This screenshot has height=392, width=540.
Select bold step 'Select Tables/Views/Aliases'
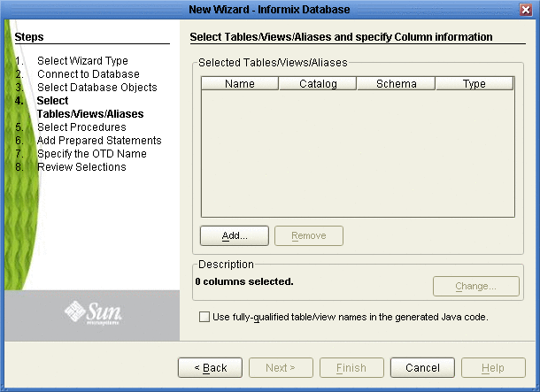(x=90, y=107)
